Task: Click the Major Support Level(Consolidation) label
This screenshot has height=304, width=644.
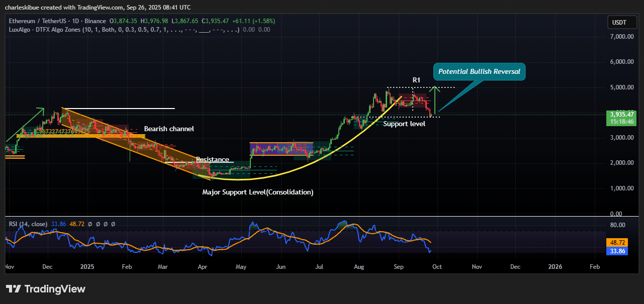Action: [x=257, y=192]
